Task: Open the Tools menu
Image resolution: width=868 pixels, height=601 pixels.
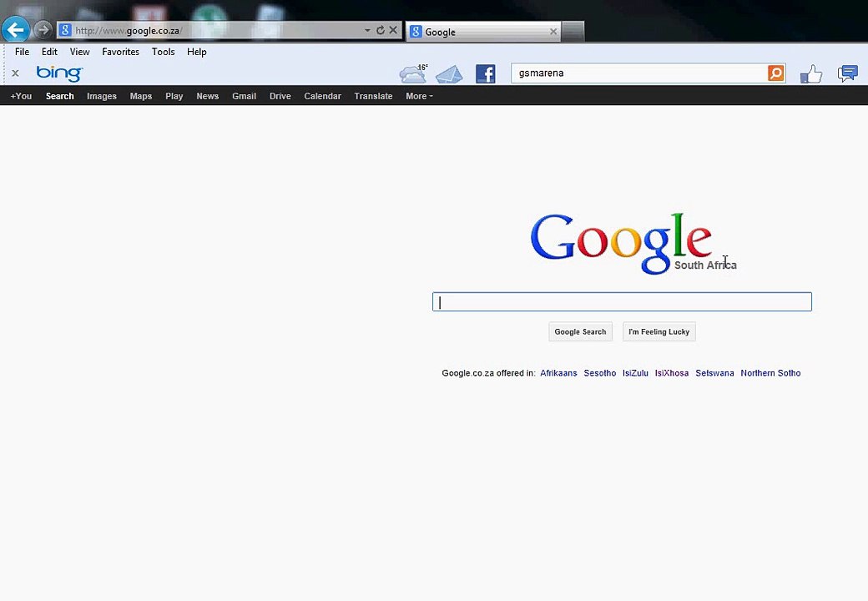Action: (x=164, y=52)
